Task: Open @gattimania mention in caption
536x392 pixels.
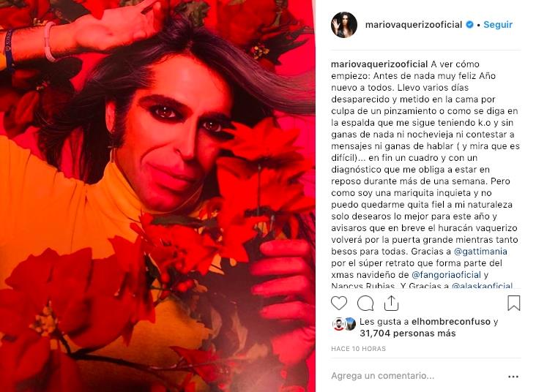Action: (480, 252)
